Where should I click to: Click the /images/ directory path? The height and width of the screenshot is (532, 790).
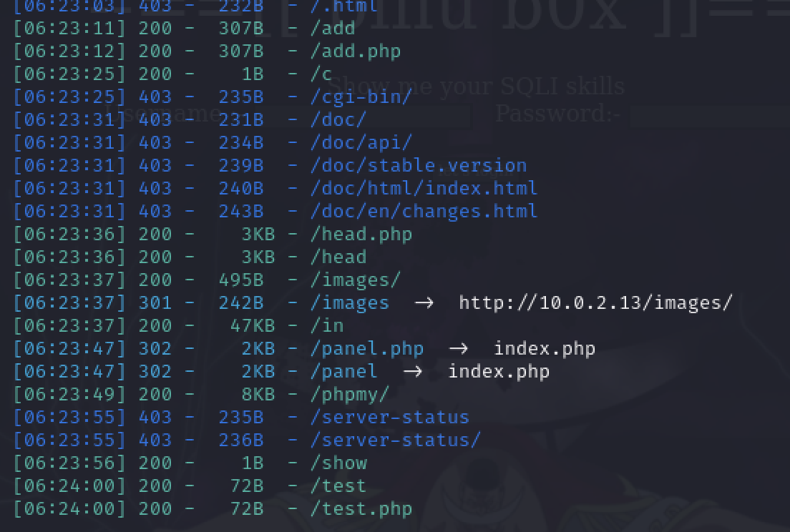pyautogui.click(x=356, y=280)
